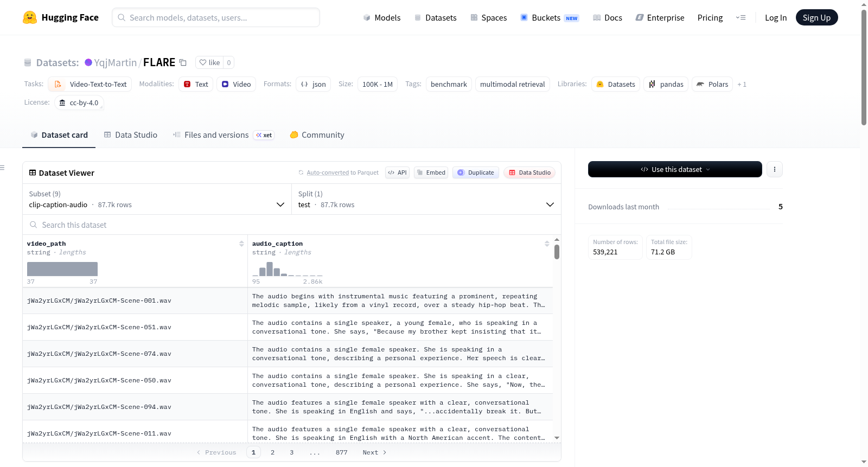
Task: Open the Polars library tag
Action: coord(712,84)
